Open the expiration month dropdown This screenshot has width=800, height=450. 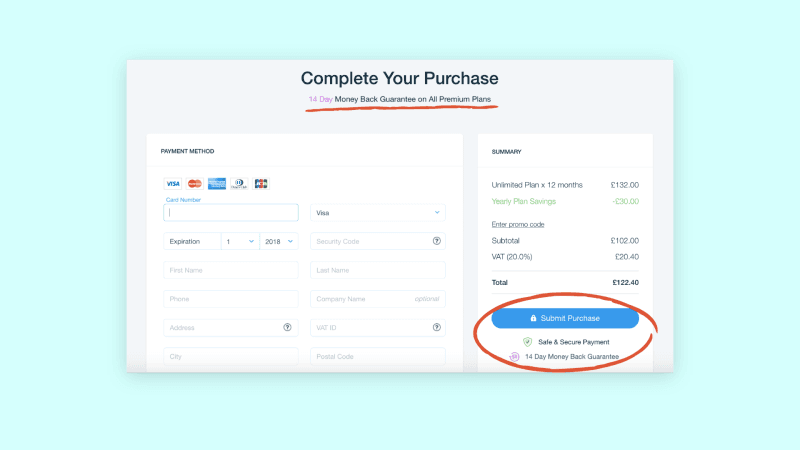pos(240,241)
